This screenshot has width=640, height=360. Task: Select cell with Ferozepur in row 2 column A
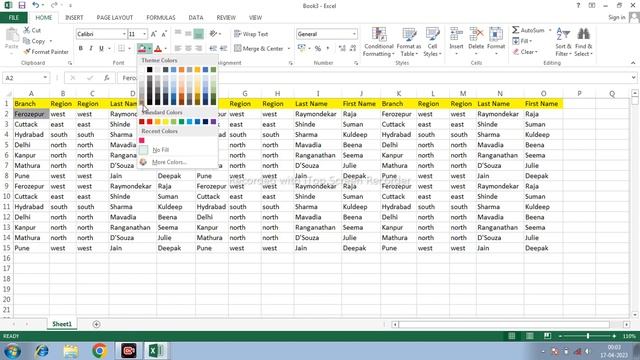(31, 114)
